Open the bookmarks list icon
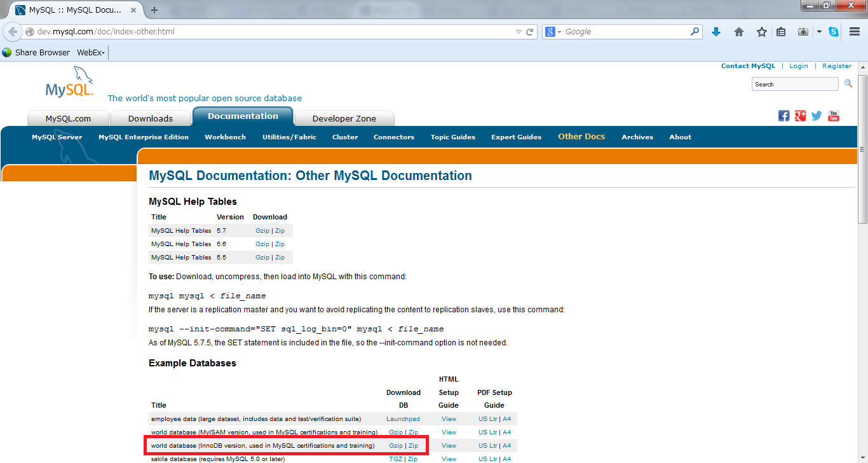868x463 pixels. coord(781,32)
